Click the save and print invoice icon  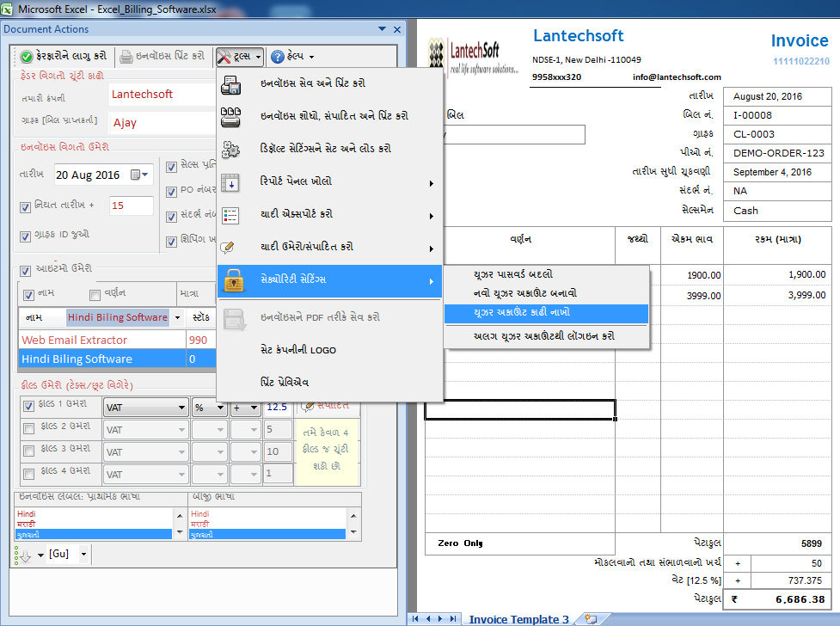pyautogui.click(x=231, y=84)
